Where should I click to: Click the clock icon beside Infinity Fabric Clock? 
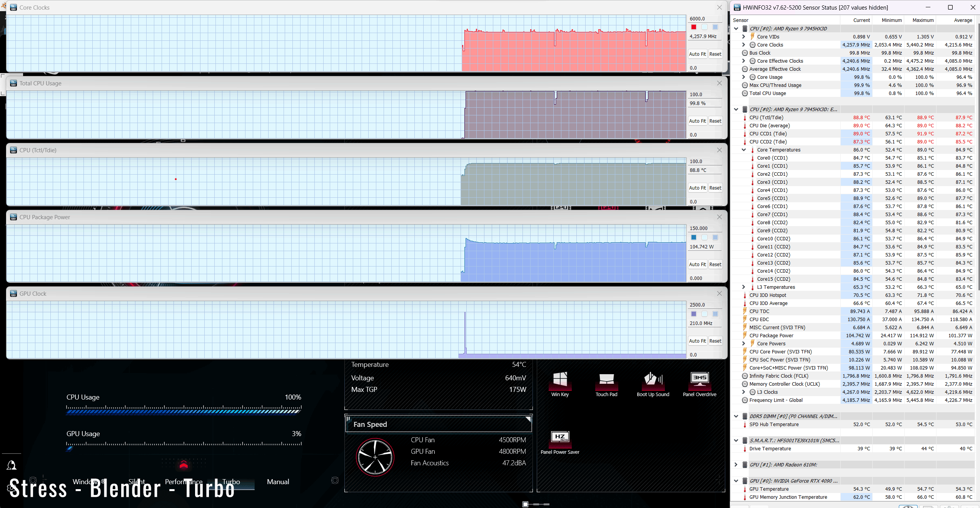[745, 376]
